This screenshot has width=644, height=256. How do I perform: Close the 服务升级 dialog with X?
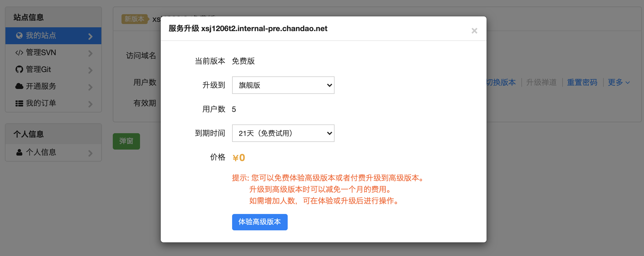[474, 31]
